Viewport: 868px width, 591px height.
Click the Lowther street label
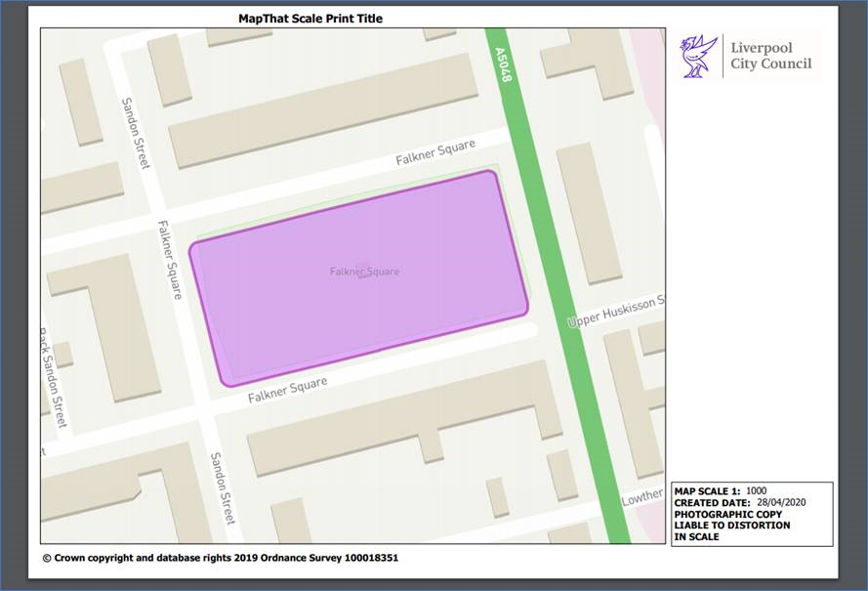click(x=642, y=497)
